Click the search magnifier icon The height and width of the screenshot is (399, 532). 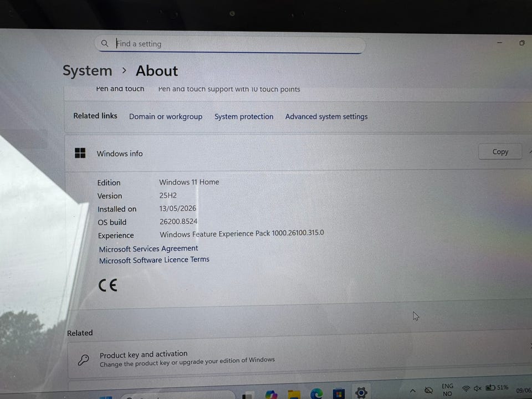tap(105, 43)
